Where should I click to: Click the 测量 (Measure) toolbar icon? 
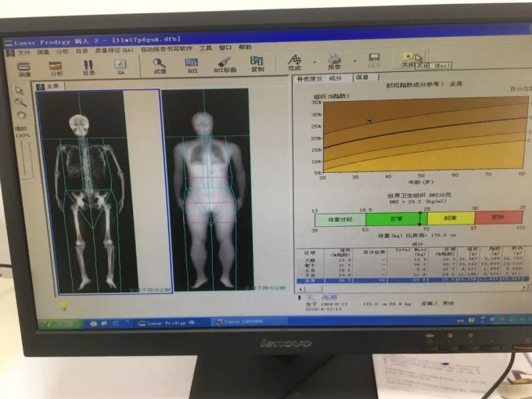click(23, 69)
